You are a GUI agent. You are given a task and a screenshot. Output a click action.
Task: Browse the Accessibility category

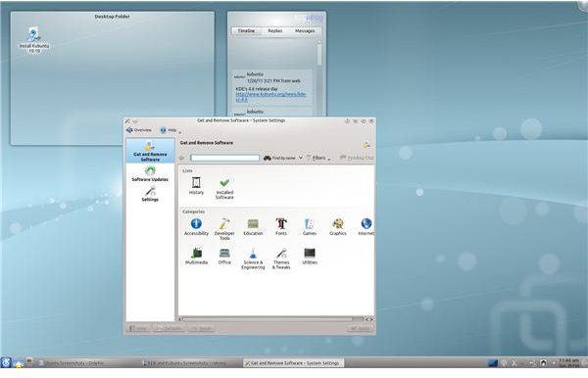[196, 226]
